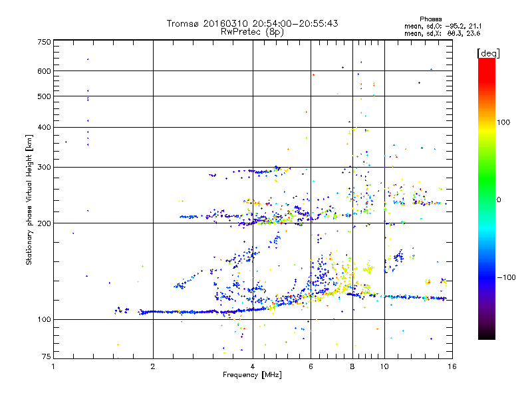Click the x-axis tick label '6'

tap(311, 366)
